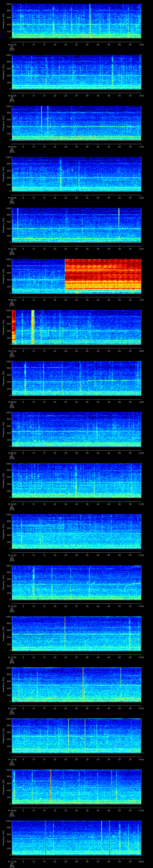Open the spectrogram panel starting at 16:10:00
The height and width of the screenshot is (868, 153).
(77, 481)
